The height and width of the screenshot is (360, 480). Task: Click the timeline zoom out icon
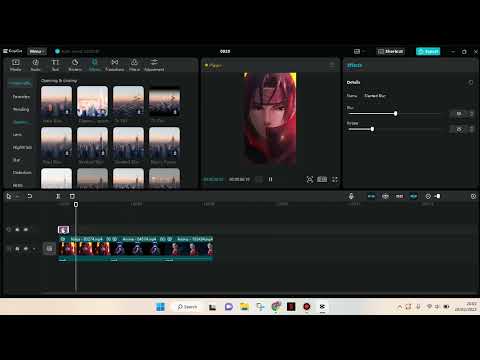(x=428, y=196)
